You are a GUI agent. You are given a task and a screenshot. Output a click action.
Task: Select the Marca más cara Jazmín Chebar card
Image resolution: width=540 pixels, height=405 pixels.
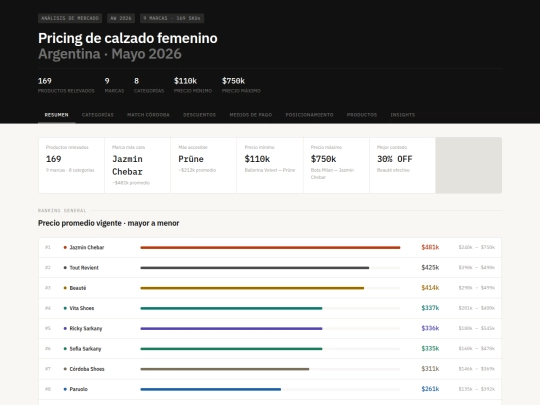pyautogui.click(x=138, y=165)
